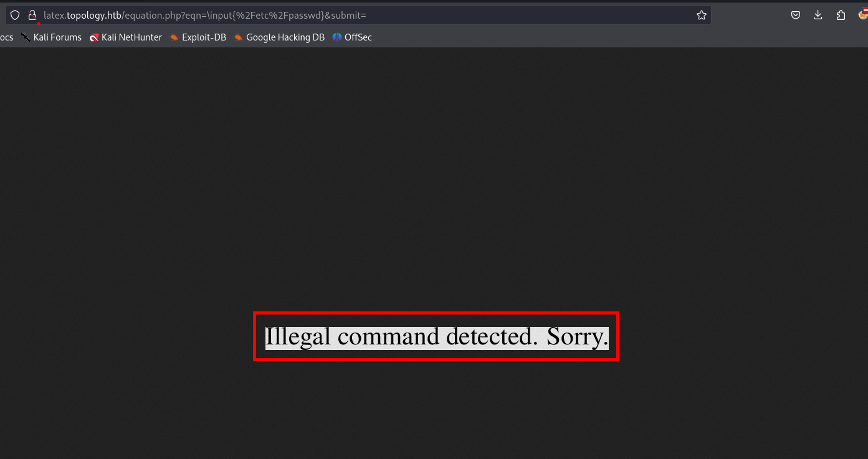Click the insecure connection padlock icon
The height and width of the screenshot is (459, 868).
[x=32, y=15]
